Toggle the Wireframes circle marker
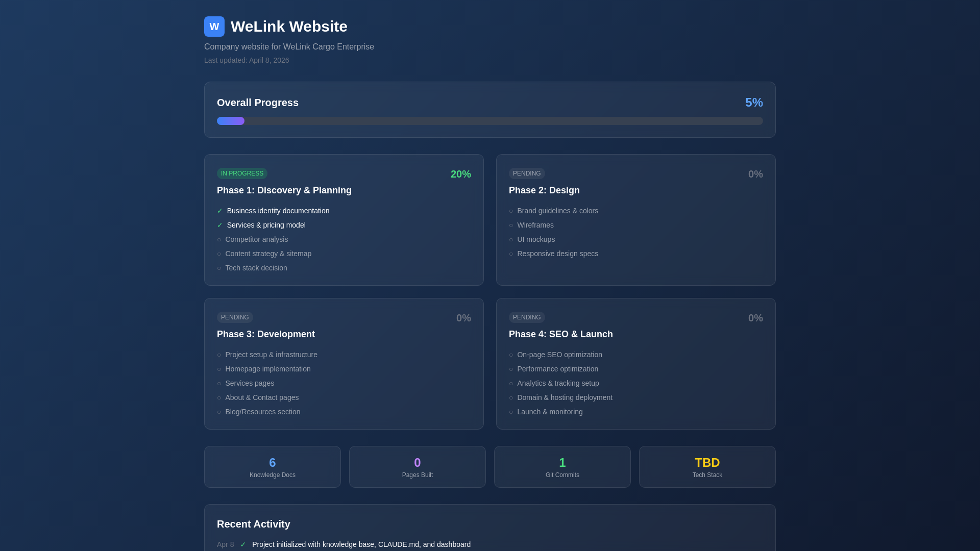 [x=511, y=226]
